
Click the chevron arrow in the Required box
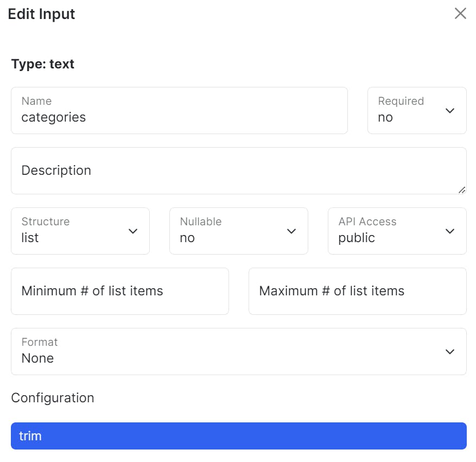coord(449,111)
